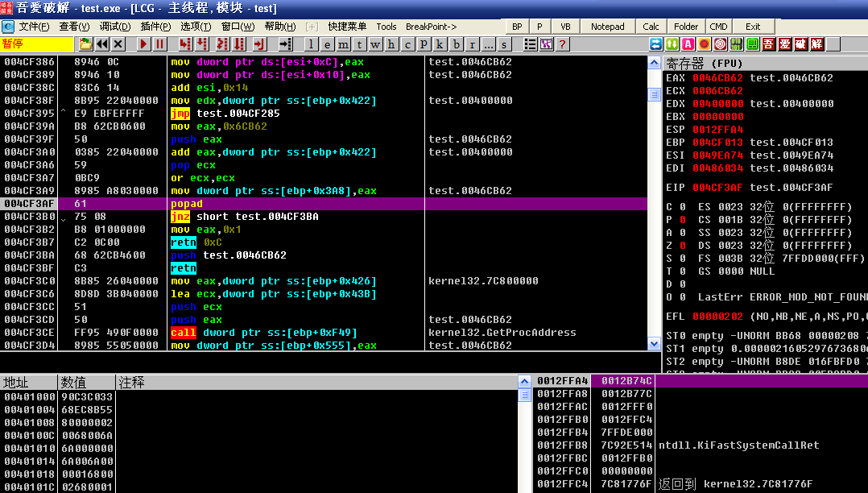Step over with the toolbar icon
The width and height of the screenshot is (868, 493).
point(202,44)
